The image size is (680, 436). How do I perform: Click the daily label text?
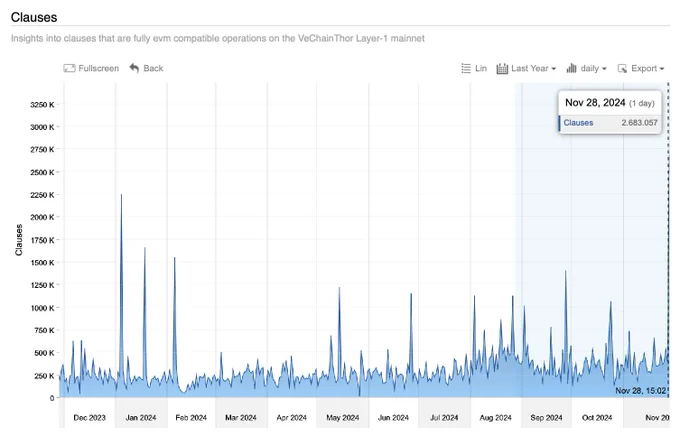tap(589, 69)
